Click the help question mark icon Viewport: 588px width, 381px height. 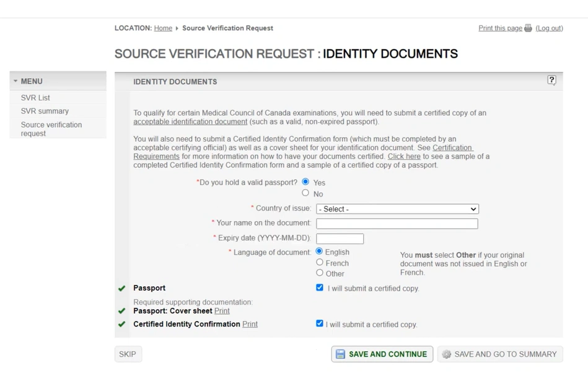551,81
